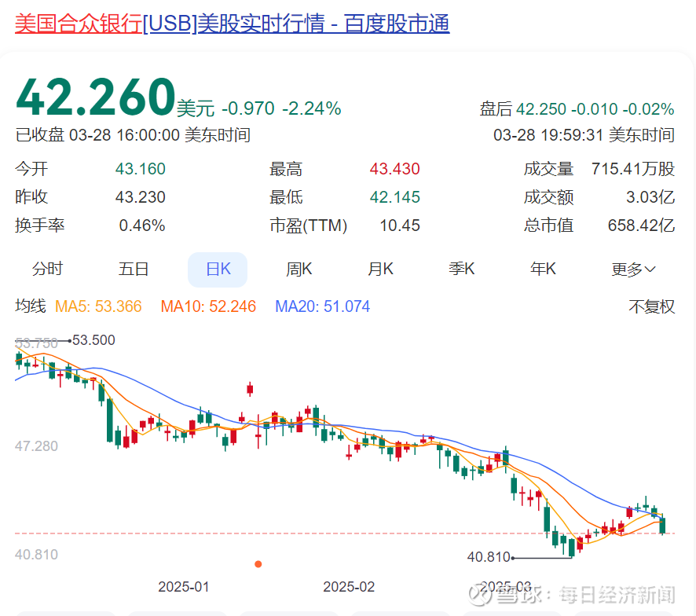
Task: Show the 季K chart tab
Action: (x=462, y=269)
